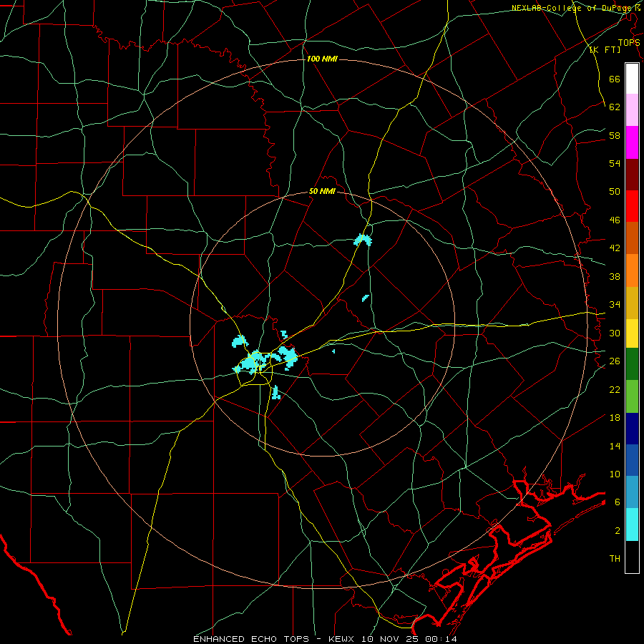Click the 10 legend value label
The image size is (644, 644).
click(x=615, y=474)
